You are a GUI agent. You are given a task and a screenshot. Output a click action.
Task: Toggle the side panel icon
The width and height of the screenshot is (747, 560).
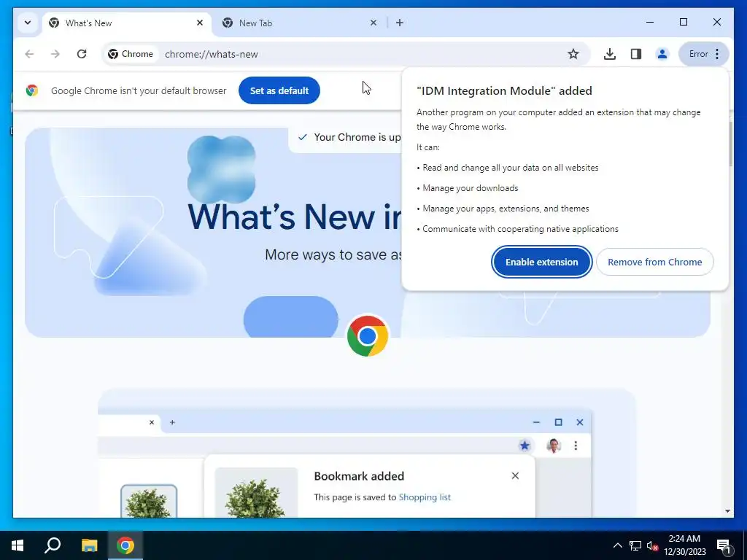pyautogui.click(x=636, y=54)
